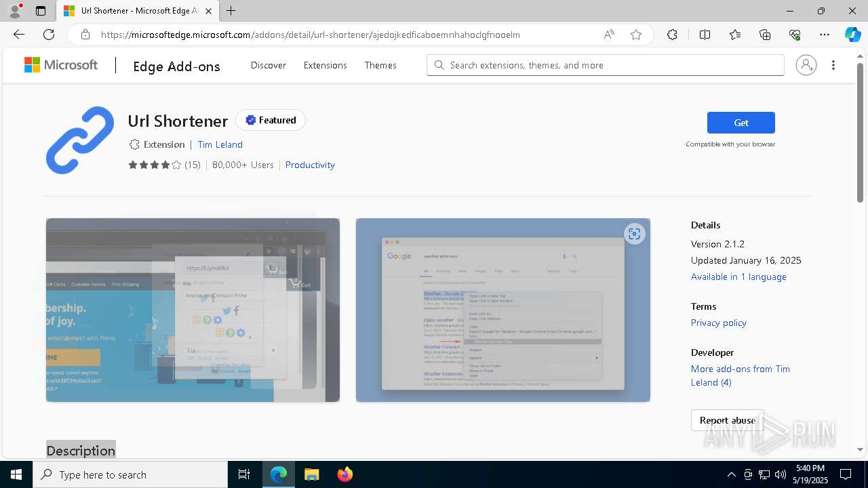Refresh the current page
The width and height of the screenshot is (868, 488).
coord(49,35)
